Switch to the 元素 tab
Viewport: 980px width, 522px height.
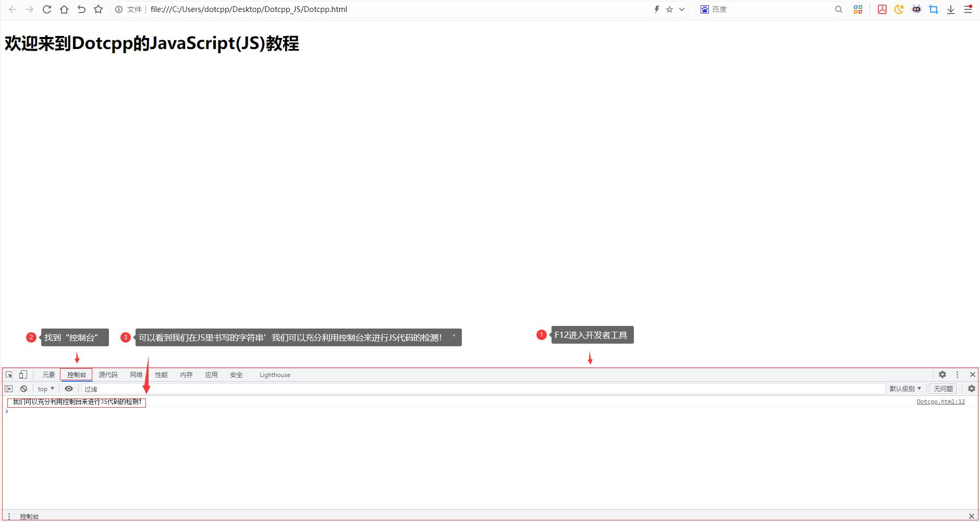pyautogui.click(x=48, y=374)
